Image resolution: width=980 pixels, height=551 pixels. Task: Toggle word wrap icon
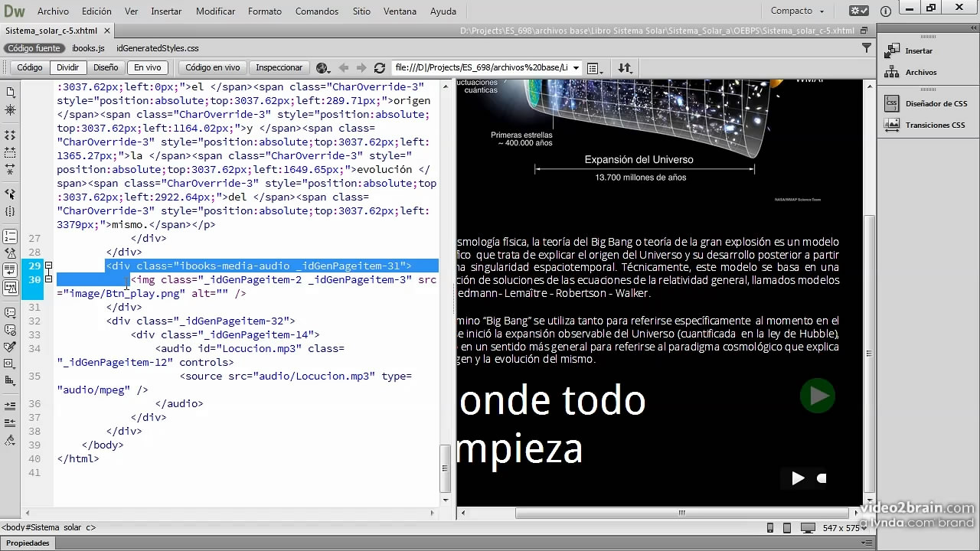(10, 270)
